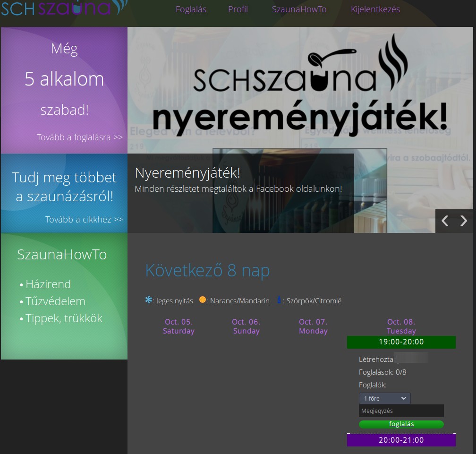The height and width of the screenshot is (454, 476).
Task: Open the Profil menu item
Action: click(x=238, y=9)
